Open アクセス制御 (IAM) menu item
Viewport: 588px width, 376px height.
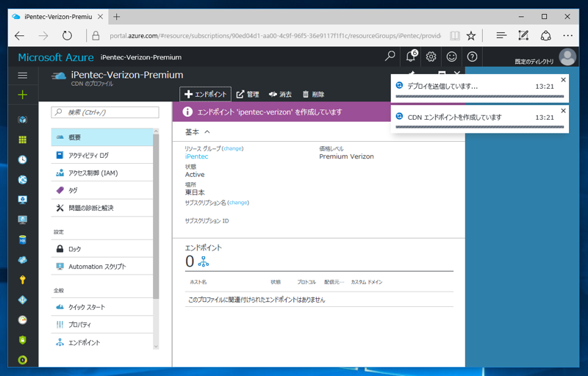(102, 173)
